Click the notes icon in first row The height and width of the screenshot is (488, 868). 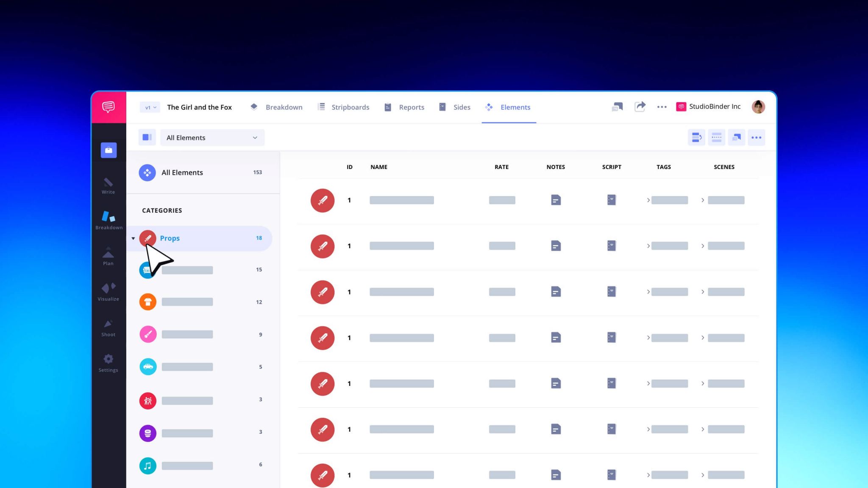pos(556,200)
